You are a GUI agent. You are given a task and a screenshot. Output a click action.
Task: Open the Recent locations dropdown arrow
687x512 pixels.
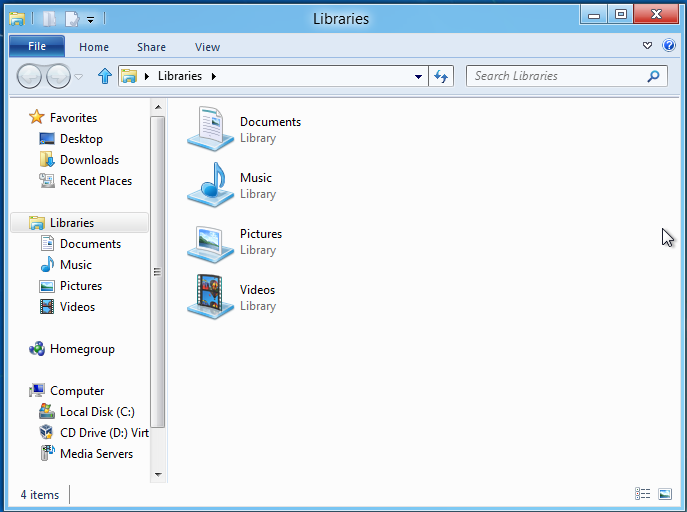(79, 77)
